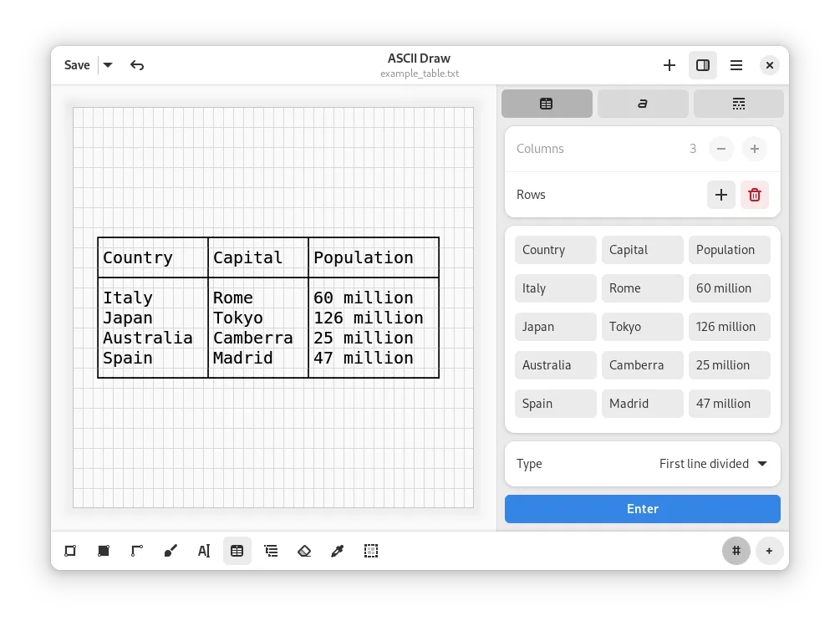Switch to the characters tab in sidebar

643,104
